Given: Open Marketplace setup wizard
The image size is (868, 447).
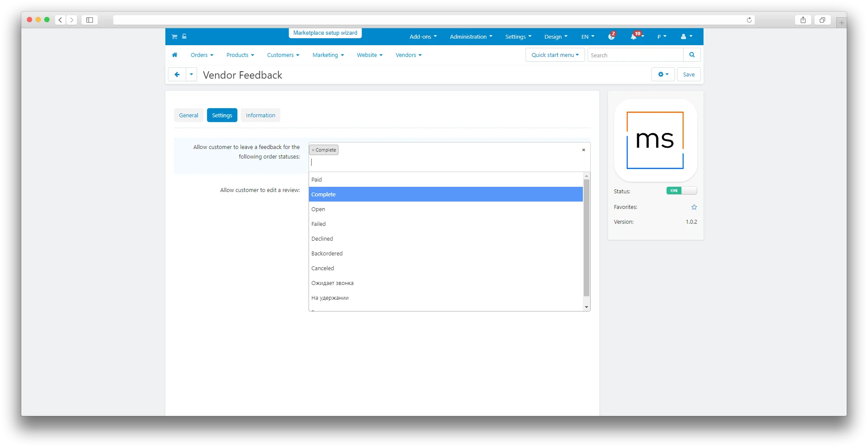Looking at the screenshot, I should click(x=325, y=33).
